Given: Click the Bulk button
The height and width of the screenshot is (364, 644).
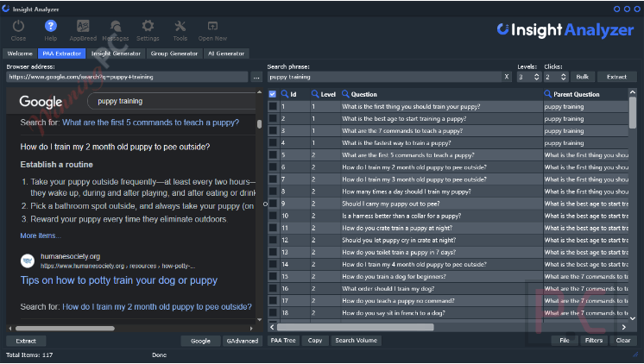Looking at the screenshot, I should [582, 77].
